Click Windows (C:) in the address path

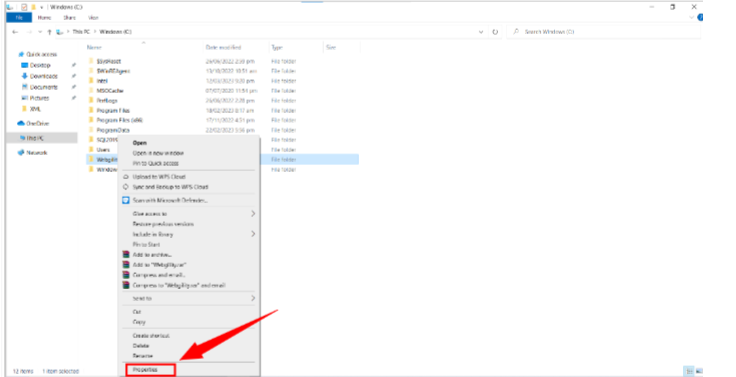coord(115,32)
